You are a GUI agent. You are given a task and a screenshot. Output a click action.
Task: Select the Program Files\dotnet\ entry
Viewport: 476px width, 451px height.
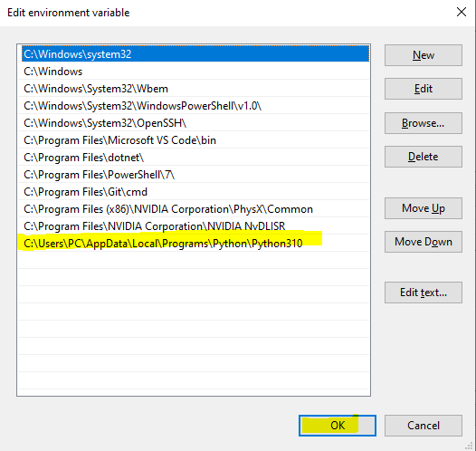[x=194, y=158]
